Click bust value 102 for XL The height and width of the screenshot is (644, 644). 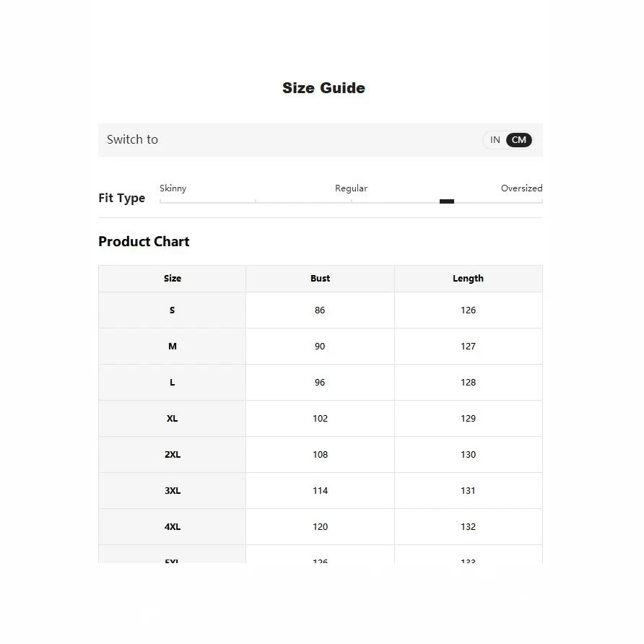pyautogui.click(x=321, y=419)
